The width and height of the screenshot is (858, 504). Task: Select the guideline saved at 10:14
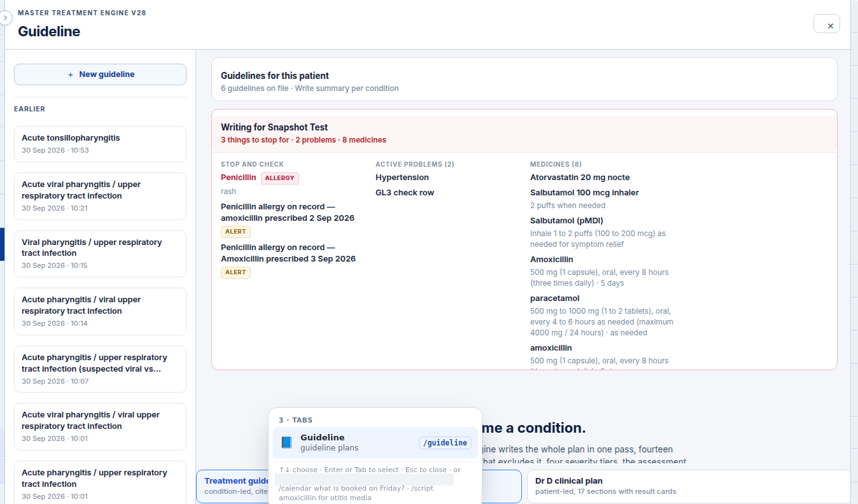pos(100,311)
